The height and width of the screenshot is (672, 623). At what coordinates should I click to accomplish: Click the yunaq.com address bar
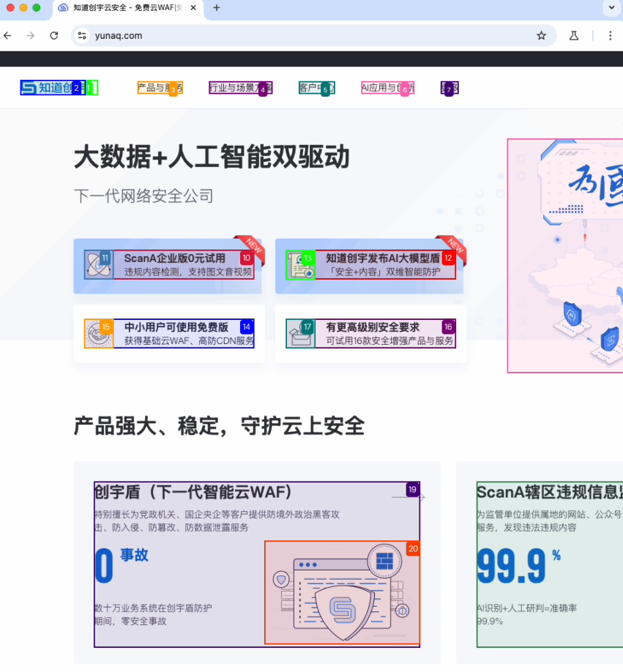315,36
